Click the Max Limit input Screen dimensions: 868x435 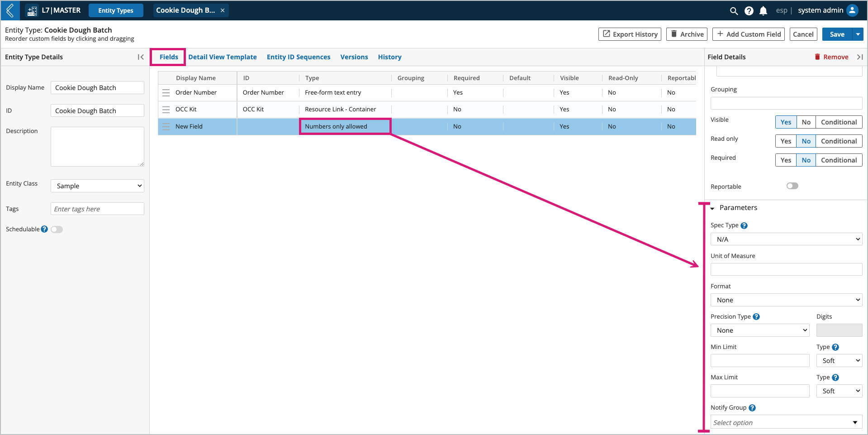coord(760,391)
